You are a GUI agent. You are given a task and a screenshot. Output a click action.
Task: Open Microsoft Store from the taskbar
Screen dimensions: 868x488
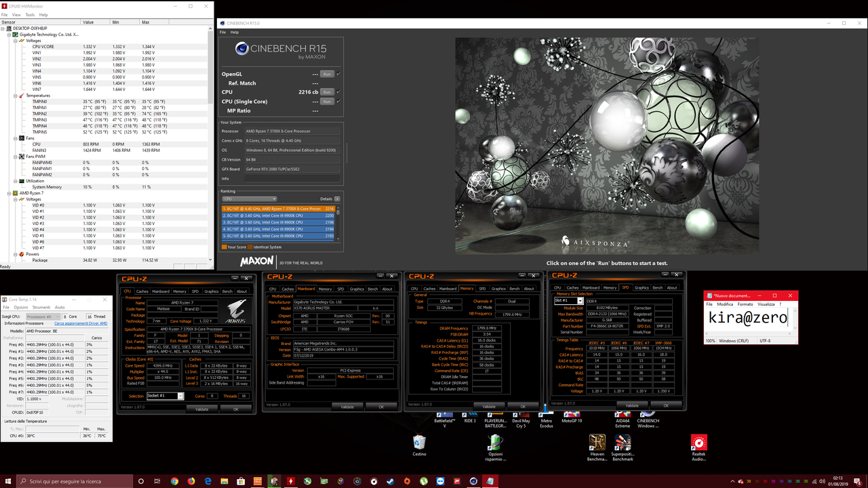pos(241,481)
